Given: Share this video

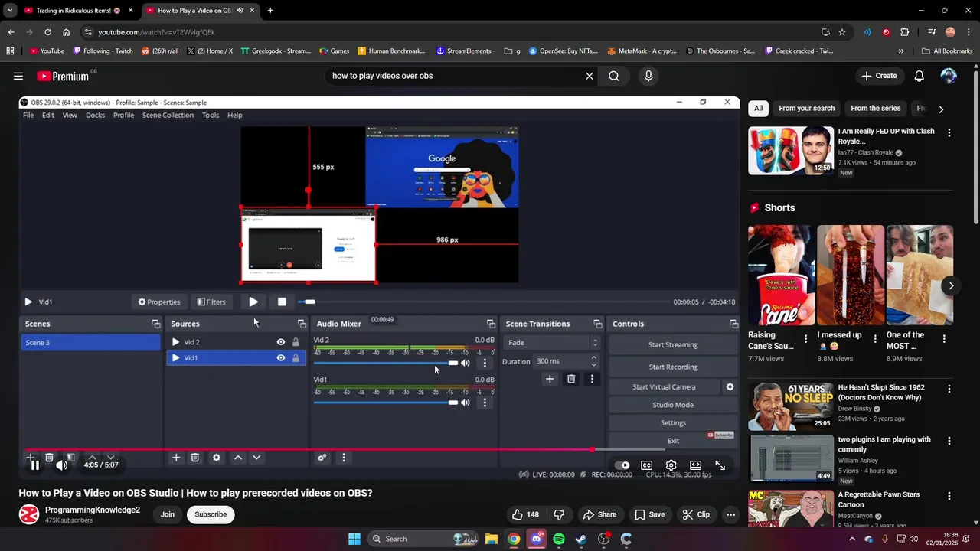Looking at the screenshot, I should (x=599, y=514).
